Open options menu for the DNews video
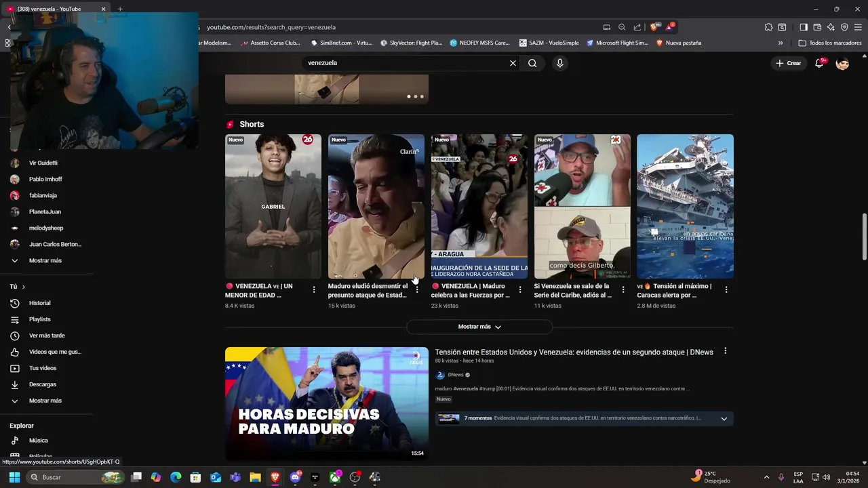 [x=725, y=351]
